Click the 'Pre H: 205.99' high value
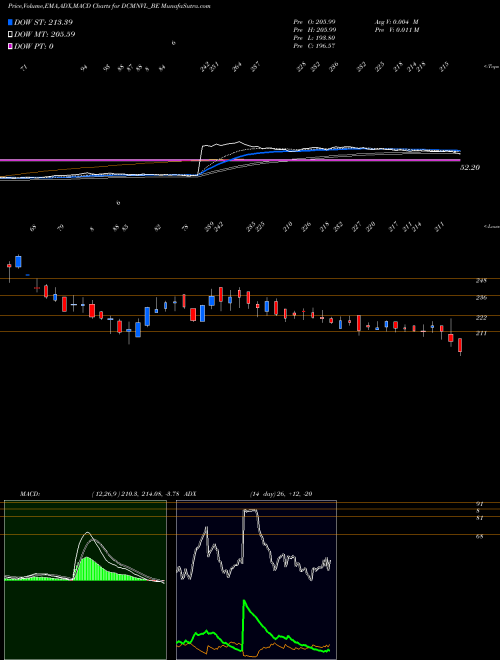Screen dimensions: 500x660 pos(314,30)
